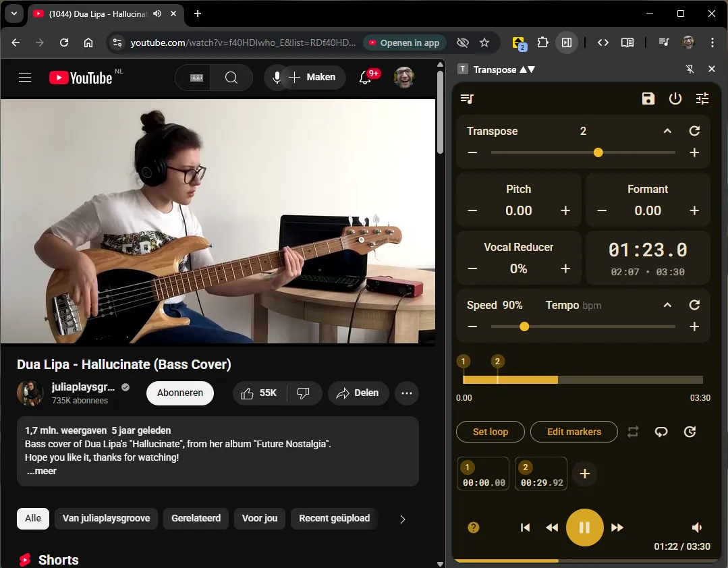Save current Transpose settings via disk icon
The height and width of the screenshot is (568, 728).
pyautogui.click(x=648, y=98)
